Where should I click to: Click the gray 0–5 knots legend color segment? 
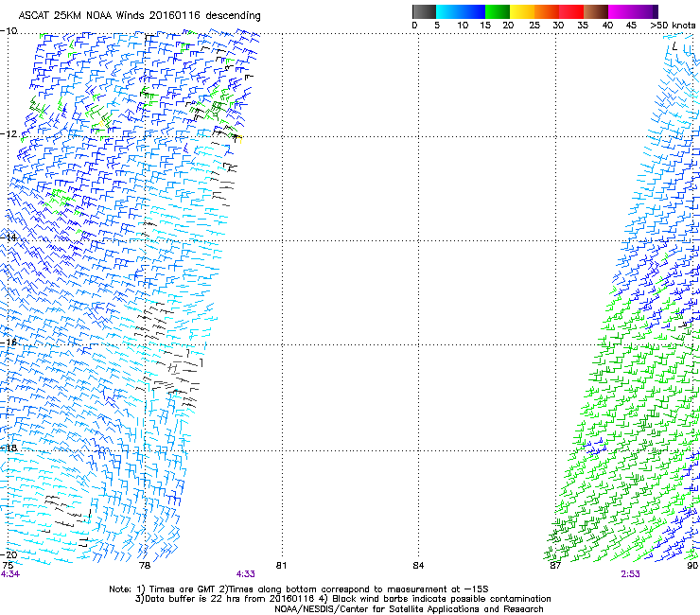424,11
